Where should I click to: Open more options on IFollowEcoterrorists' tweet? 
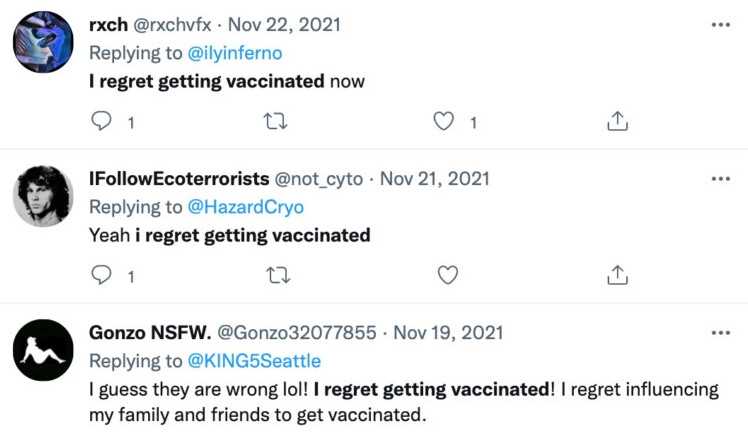point(720,178)
